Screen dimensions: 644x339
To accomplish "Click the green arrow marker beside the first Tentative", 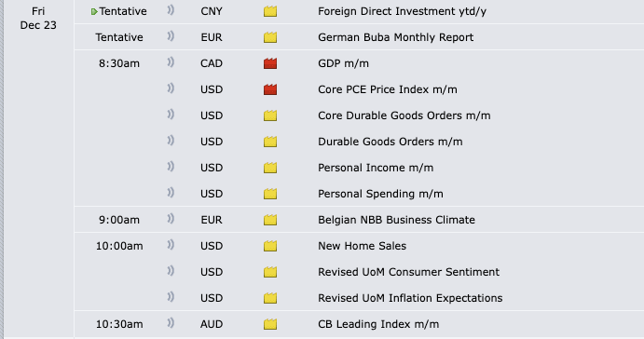I will 94,11.
